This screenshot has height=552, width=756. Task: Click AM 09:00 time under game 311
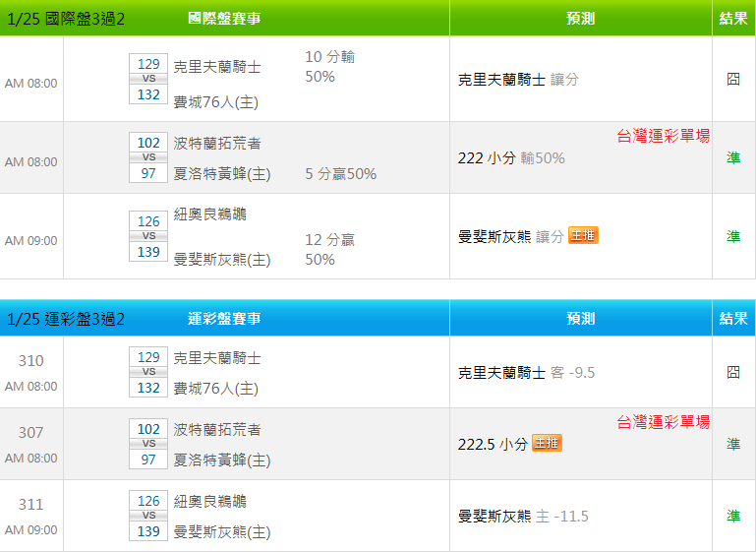(30, 529)
